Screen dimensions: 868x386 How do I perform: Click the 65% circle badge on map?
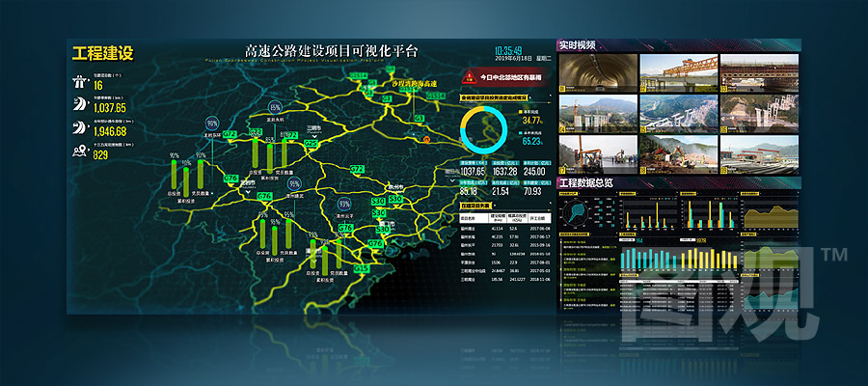pyautogui.click(x=275, y=107)
